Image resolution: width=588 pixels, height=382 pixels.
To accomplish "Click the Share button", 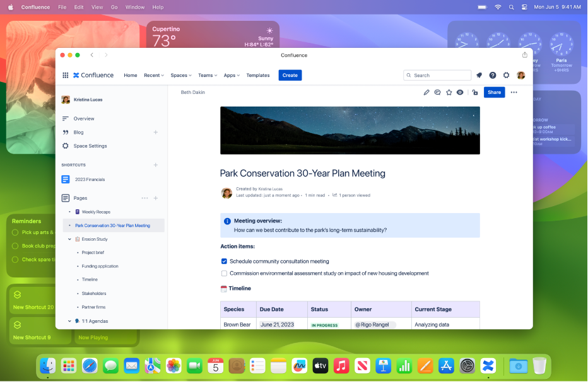I will tap(494, 93).
